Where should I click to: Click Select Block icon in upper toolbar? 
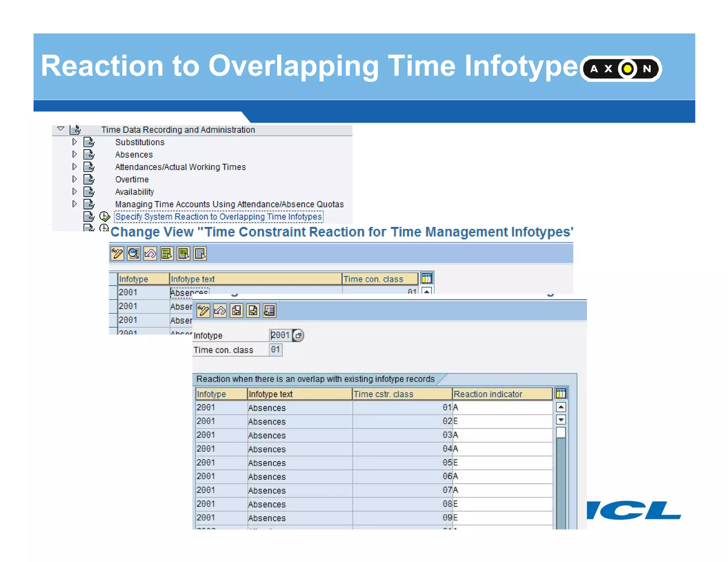(183, 254)
